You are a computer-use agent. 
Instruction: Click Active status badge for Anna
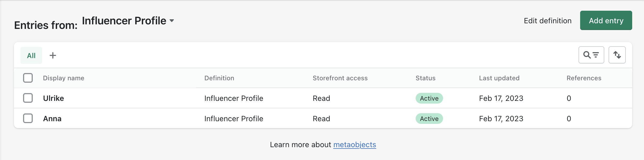(429, 119)
